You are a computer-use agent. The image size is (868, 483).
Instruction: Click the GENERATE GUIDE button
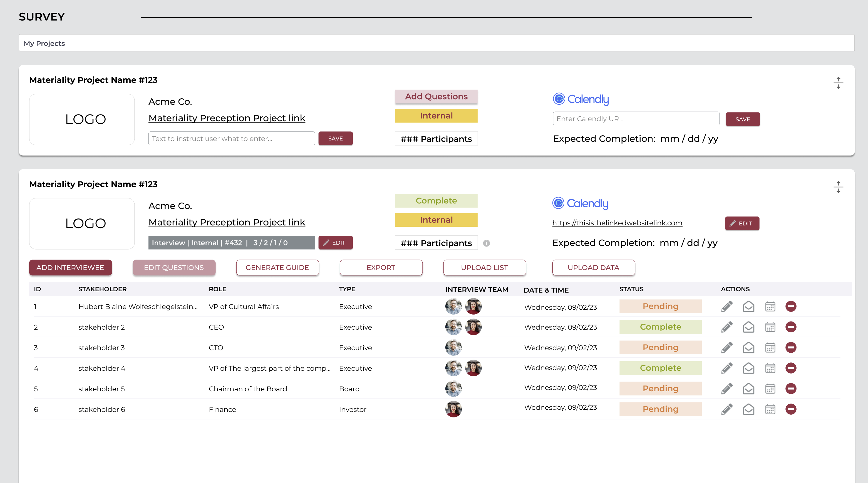(x=277, y=267)
